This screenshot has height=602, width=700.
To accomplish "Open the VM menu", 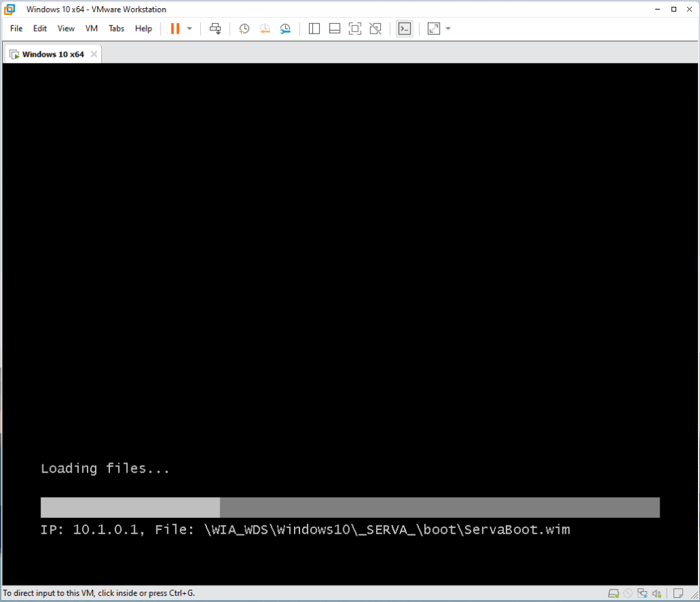I will pyautogui.click(x=92, y=29).
